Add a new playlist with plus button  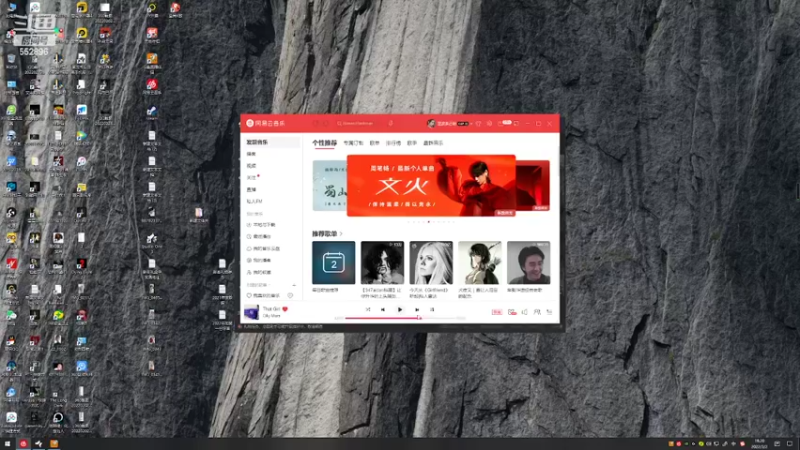pyautogui.click(x=294, y=285)
